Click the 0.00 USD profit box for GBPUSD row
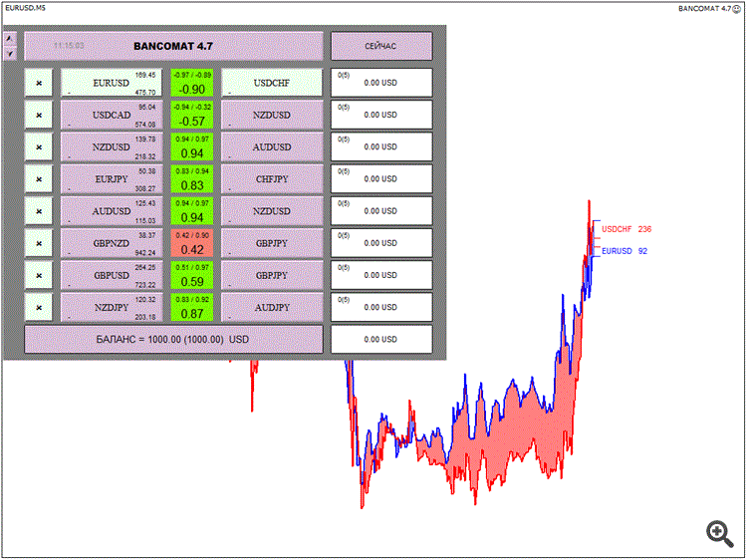Screen dimensions: 747x560 [x=381, y=275]
